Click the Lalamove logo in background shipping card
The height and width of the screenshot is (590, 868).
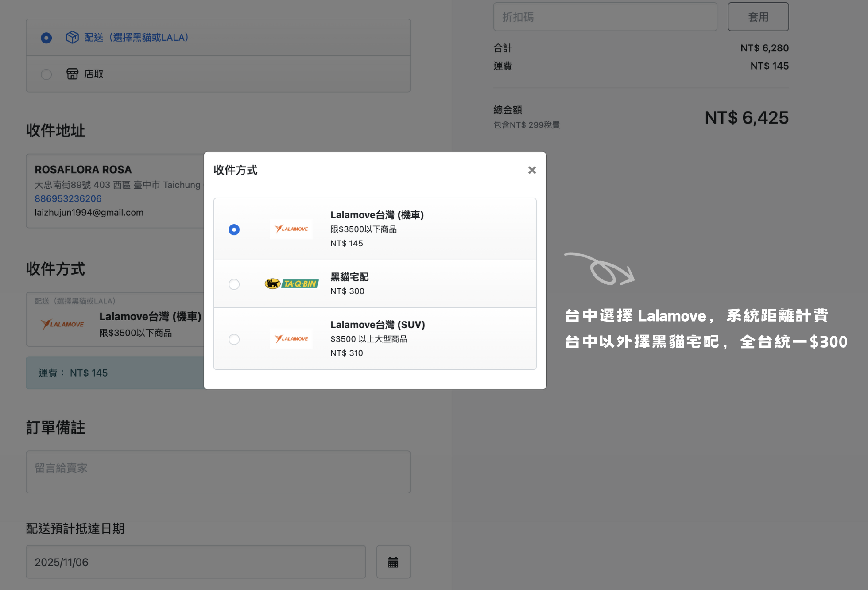(x=62, y=324)
